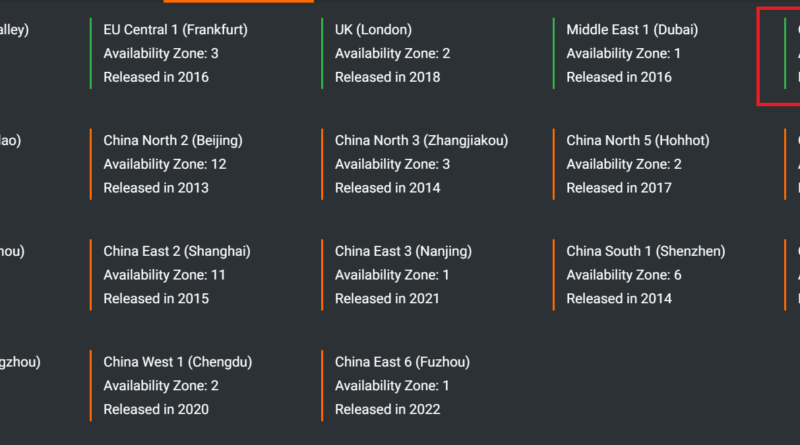Click the "Released in 2013" line

(x=156, y=188)
